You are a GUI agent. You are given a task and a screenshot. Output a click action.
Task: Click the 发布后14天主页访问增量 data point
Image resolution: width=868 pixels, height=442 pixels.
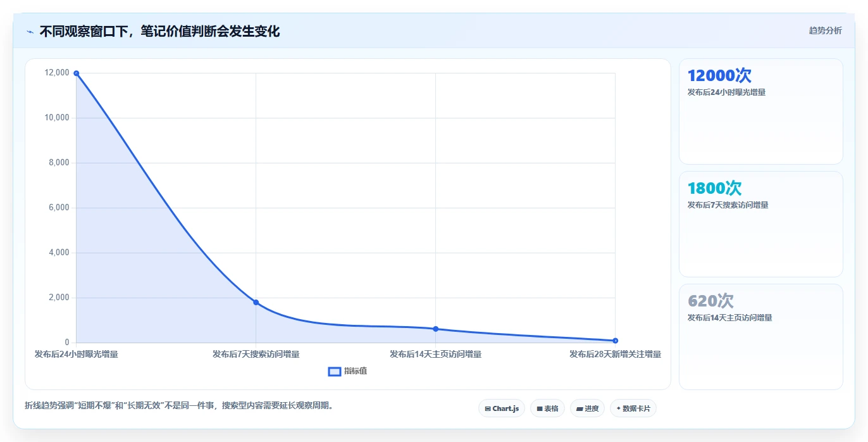pyautogui.click(x=435, y=329)
